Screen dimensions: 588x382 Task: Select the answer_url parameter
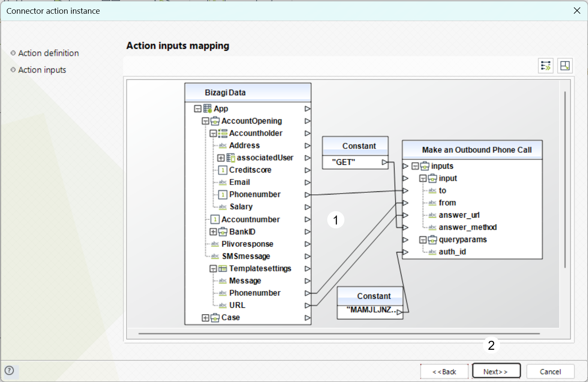point(459,215)
